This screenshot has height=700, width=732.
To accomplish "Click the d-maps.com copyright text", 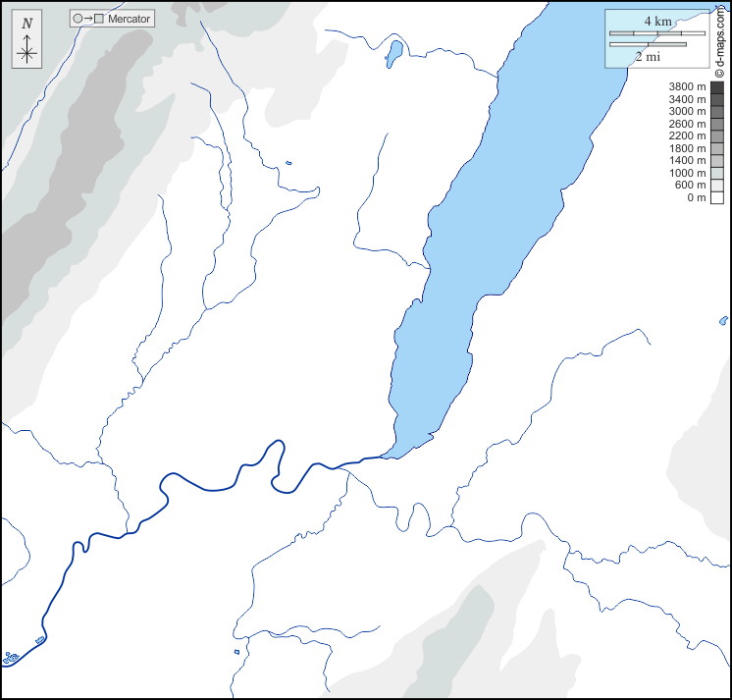I will pyautogui.click(x=719, y=41).
